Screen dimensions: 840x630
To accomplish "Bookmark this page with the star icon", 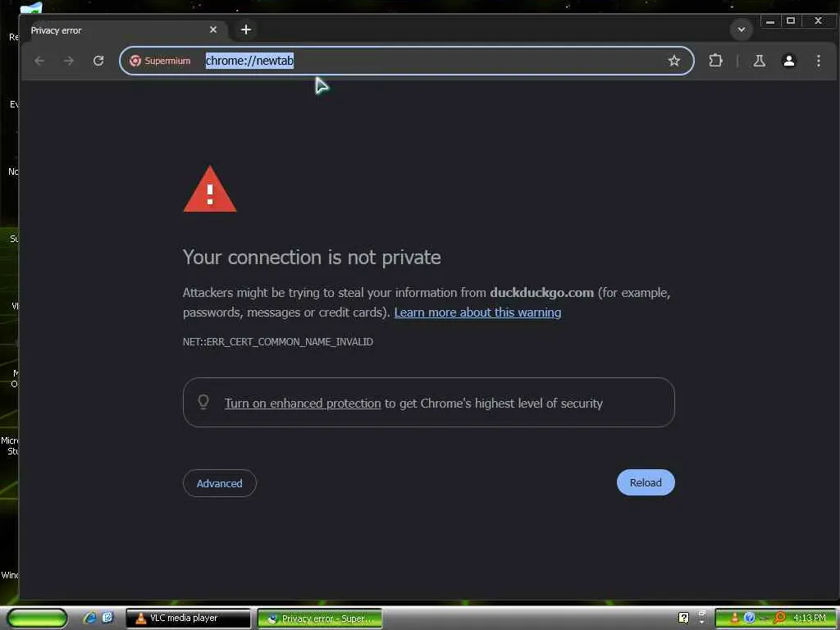I will pos(674,61).
